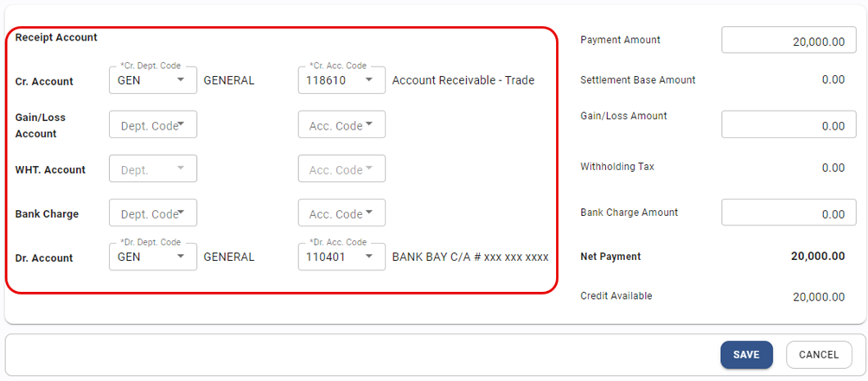The image size is (868, 381).
Task: Click the Net Payment value 20,000.00
Action: 817,257
